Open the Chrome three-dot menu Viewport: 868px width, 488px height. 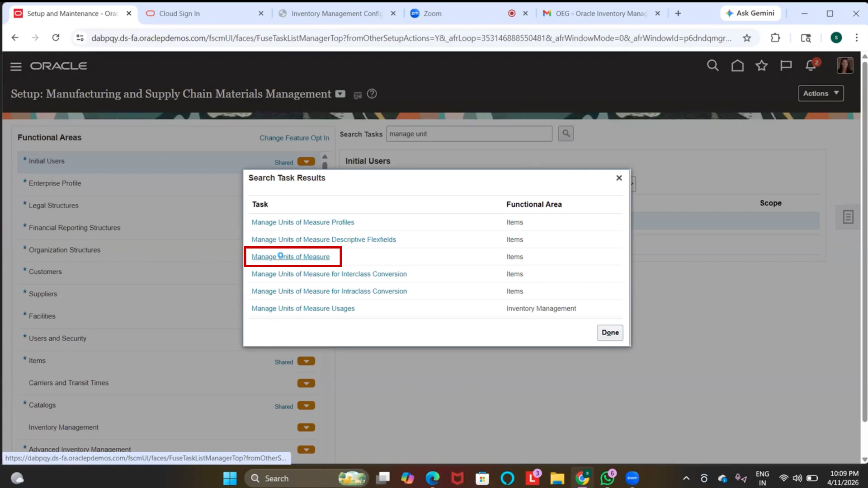(856, 38)
